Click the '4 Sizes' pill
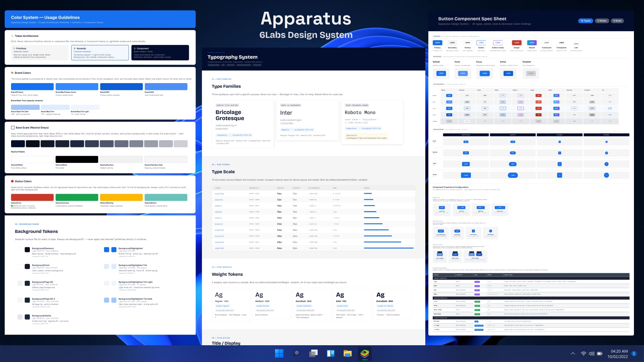Image resolution: width=644 pixels, height=362 pixels. (x=618, y=21)
